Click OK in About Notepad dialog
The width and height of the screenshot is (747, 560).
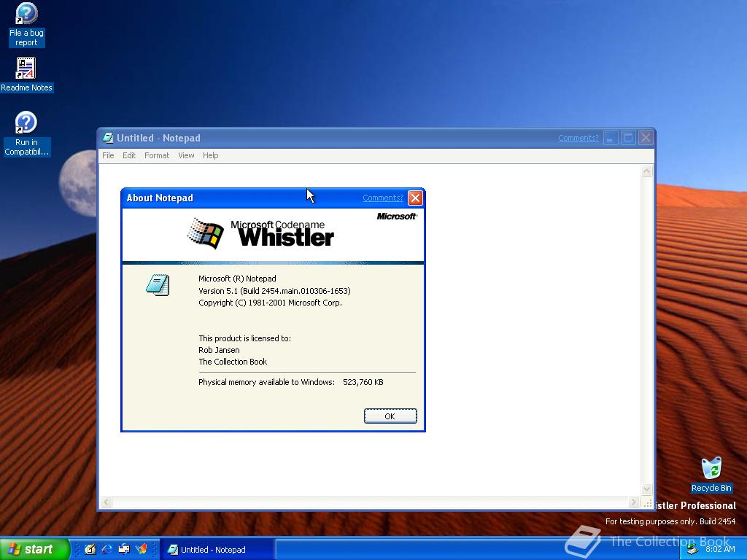tap(390, 416)
